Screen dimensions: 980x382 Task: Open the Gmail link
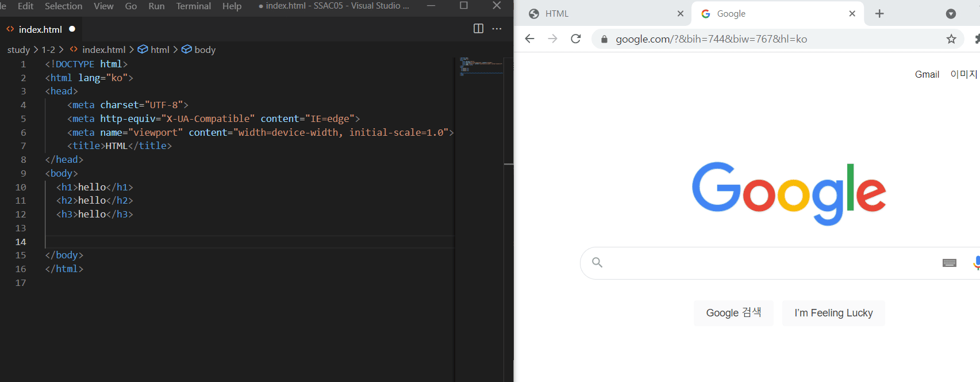pyautogui.click(x=927, y=74)
